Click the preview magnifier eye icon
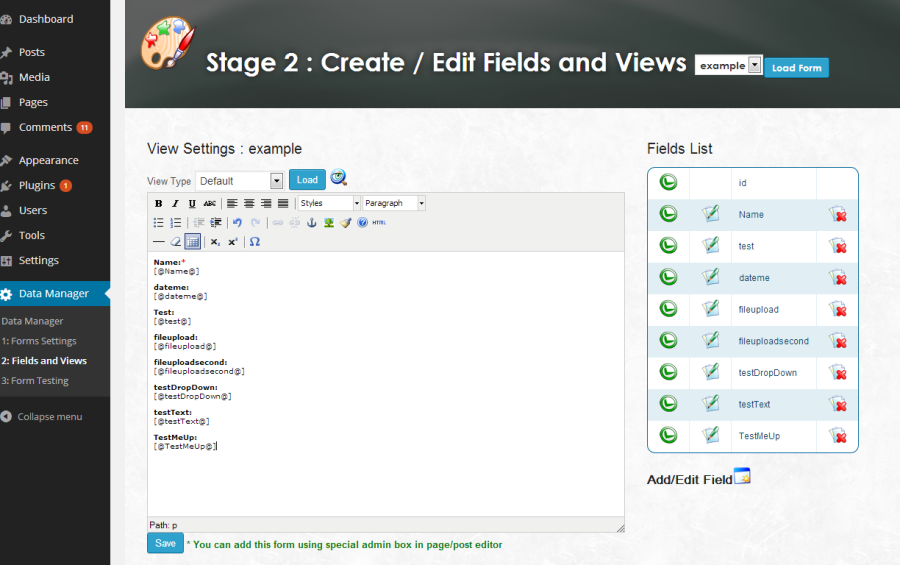Screen dimensions: 900x565 339,178
